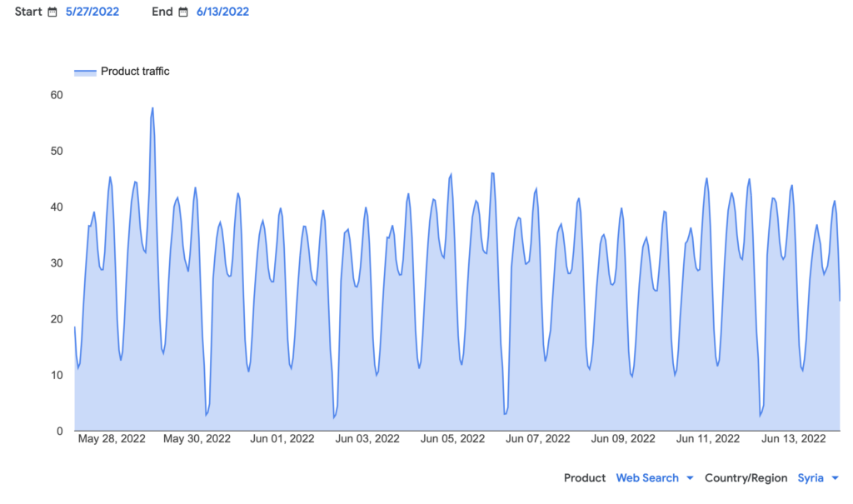Click the End date calendar icon
The width and height of the screenshot is (853, 504).
pyautogui.click(x=183, y=12)
